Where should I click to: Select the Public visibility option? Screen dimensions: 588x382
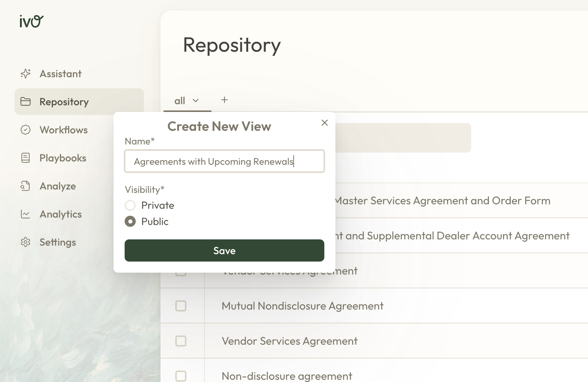click(130, 222)
